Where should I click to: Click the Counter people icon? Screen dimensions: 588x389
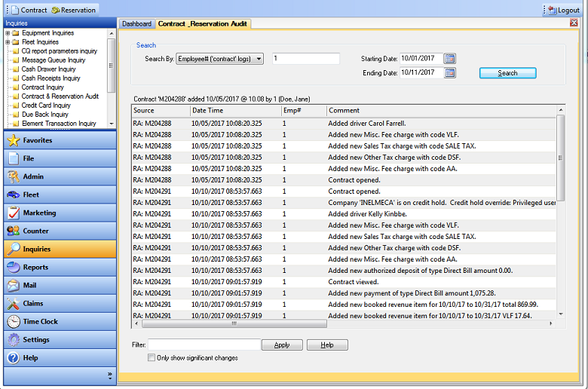coord(14,231)
